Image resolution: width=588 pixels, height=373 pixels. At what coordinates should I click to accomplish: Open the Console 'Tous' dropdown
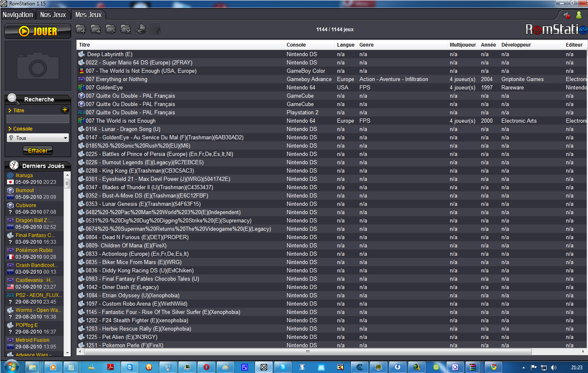tap(38, 138)
